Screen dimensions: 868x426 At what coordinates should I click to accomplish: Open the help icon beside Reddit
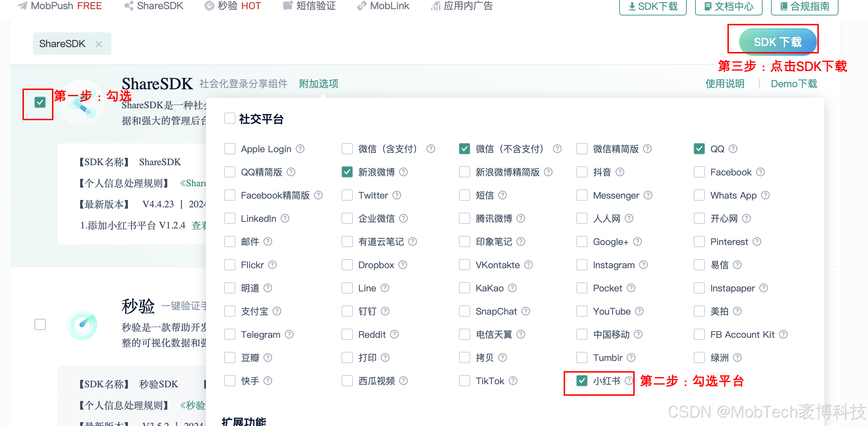coord(394,334)
